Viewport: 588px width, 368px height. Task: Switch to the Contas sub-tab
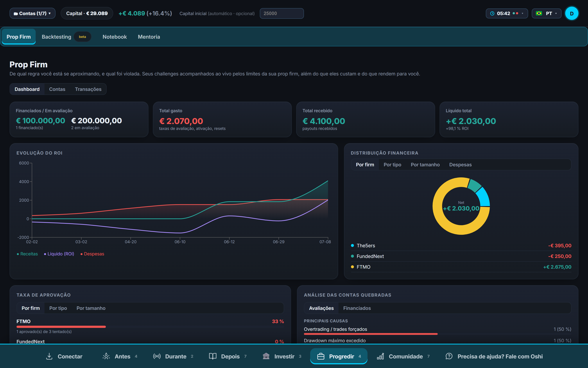(57, 89)
